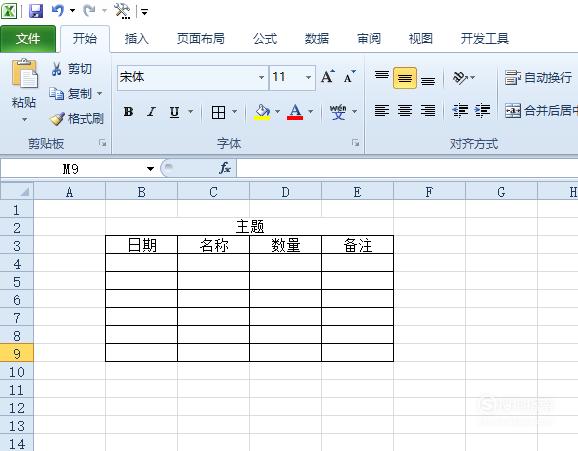
Task: Click the decrease indent icon
Action: 460,110
